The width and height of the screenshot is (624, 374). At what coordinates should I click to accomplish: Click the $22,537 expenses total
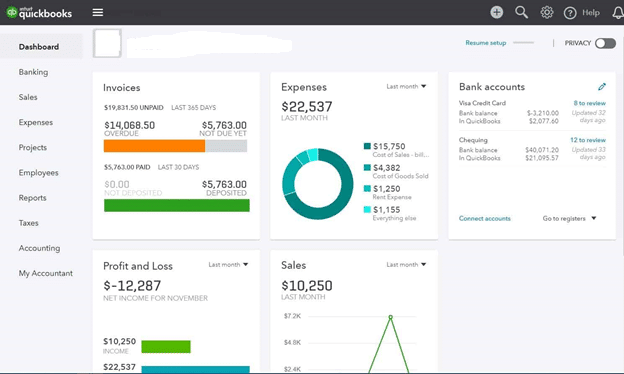(x=306, y=107)
